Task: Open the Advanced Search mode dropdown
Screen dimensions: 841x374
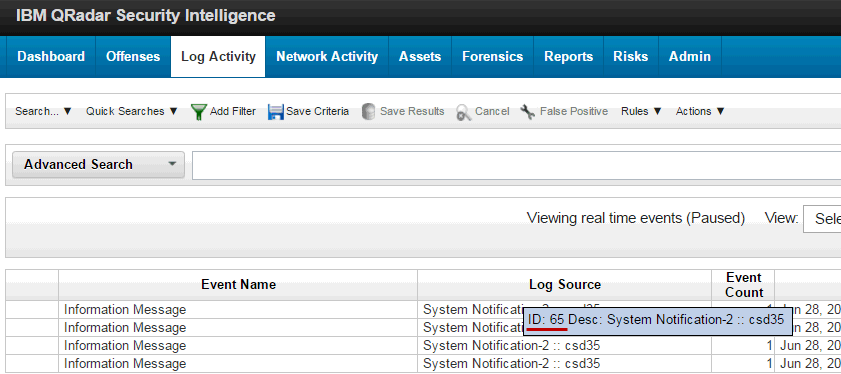Action: pos(99,165)
